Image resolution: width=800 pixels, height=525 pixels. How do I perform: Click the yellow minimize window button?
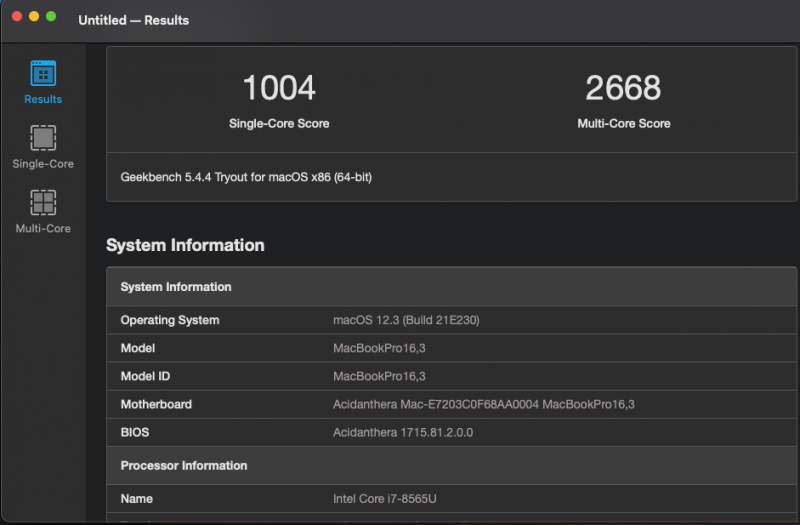pyautogui.click(x=34, y=16)
